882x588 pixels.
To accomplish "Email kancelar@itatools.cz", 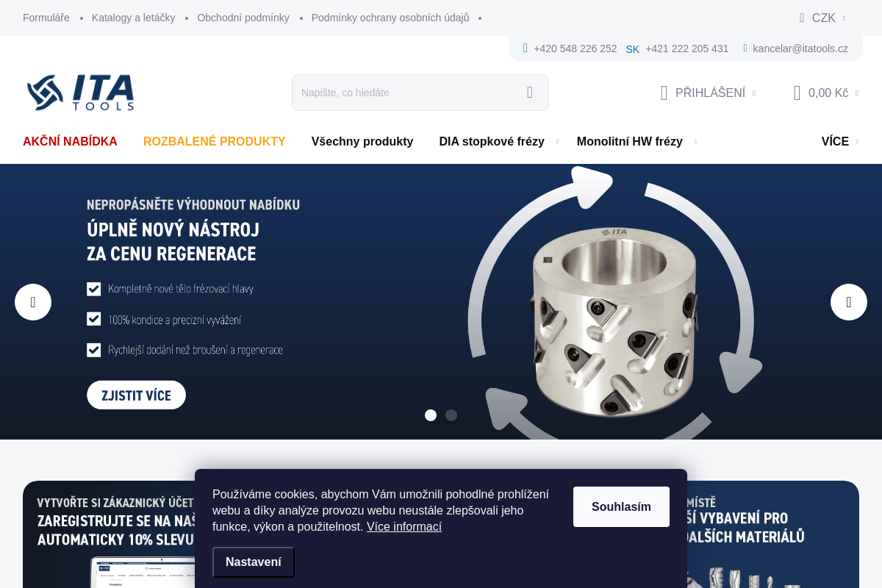I will pos(800,49).
